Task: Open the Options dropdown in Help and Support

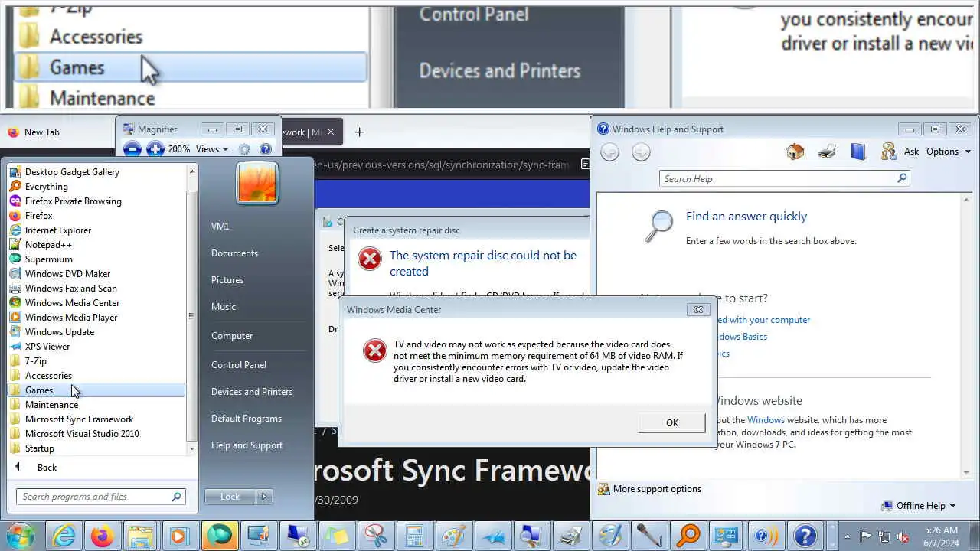Action: 949,152
